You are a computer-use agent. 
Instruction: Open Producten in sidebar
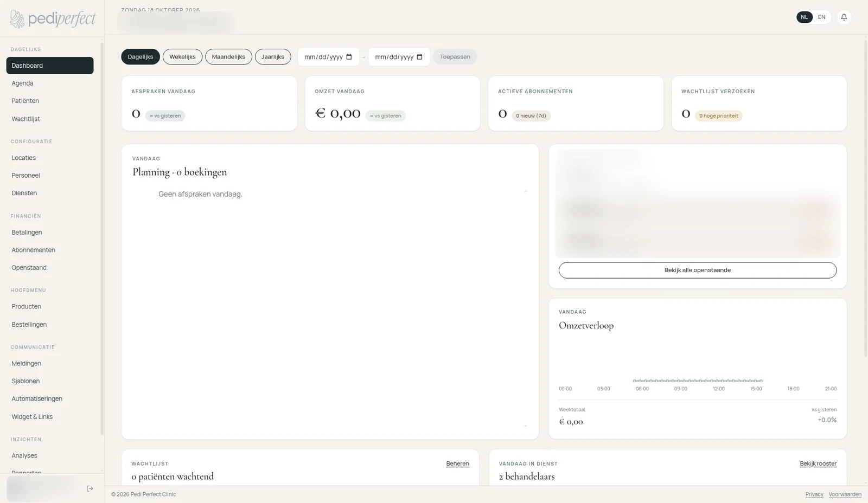[50, 307]
